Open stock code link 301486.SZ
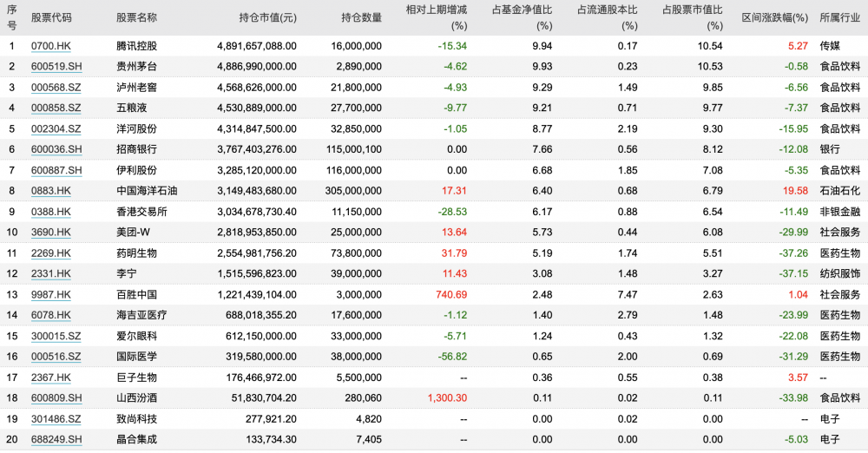This screenshot has width=868, height=453. click(x=56, y=420)
